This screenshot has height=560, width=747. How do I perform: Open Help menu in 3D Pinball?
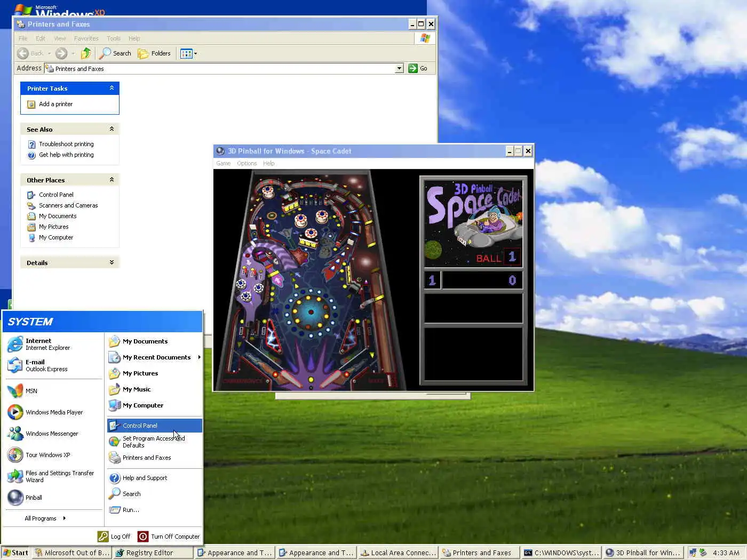[x=269, y=163]
